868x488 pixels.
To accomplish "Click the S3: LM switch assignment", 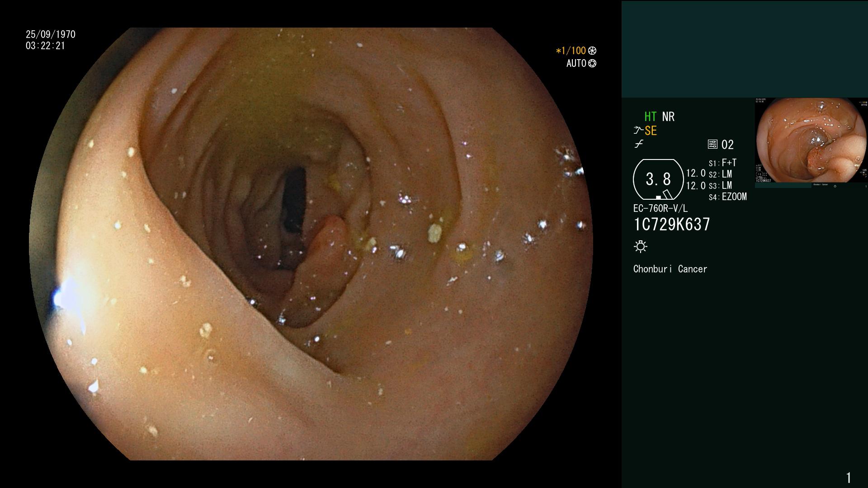I will [720, 186].
